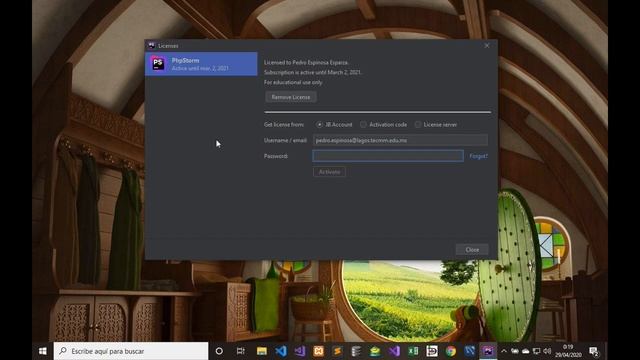This screenshot has height=360, width=640.
Task: Open the clock and date flyout
Action: 568,351
